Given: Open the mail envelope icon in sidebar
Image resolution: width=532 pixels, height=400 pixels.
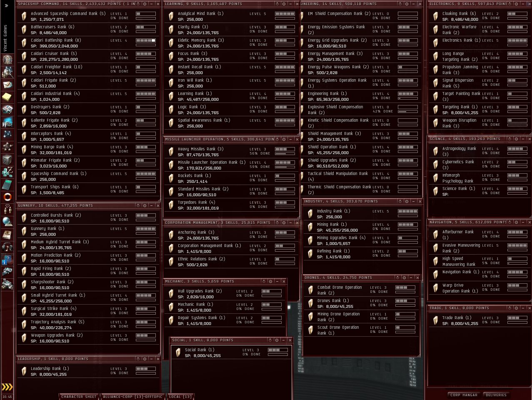Looking at the screenshot, I should 7,84.
